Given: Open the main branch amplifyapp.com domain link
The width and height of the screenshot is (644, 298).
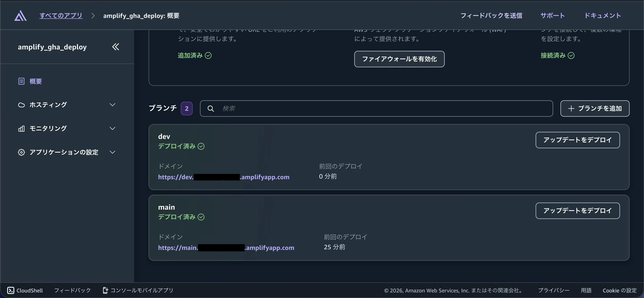Looking at the screenshot, I should [226, 248].
